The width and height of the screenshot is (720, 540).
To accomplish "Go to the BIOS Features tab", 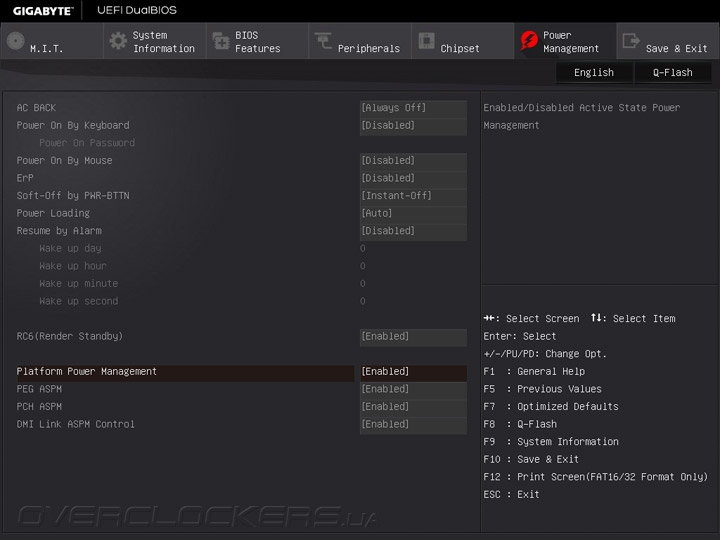I will coord(257,41).
